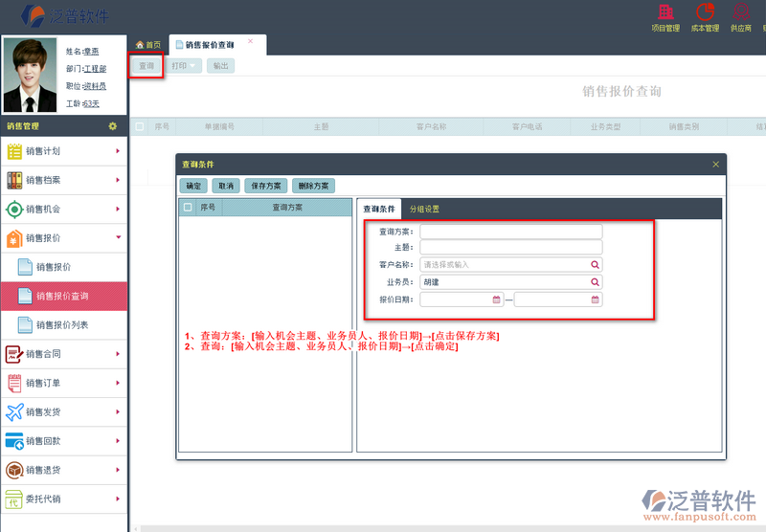Click the 首页 home icon
This screenshot has height=532, width=766.
coord(140,45)
